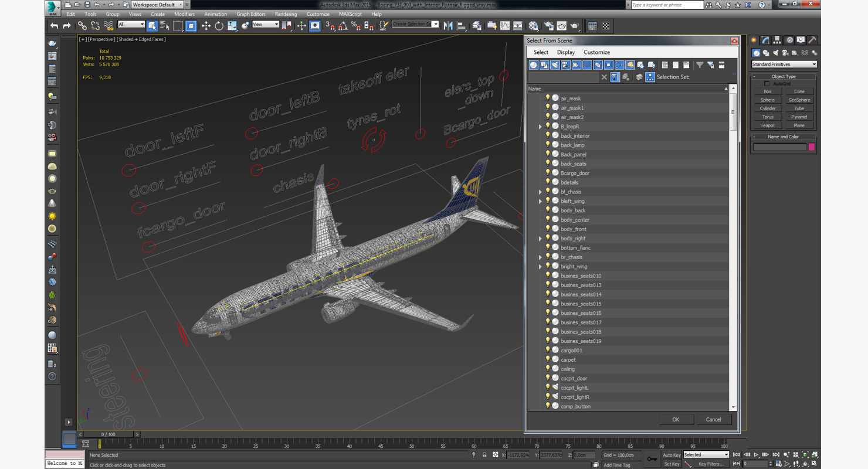Click the time slider showing 0 / 100
Screen dimensions: 868x469
coord(108,434)
